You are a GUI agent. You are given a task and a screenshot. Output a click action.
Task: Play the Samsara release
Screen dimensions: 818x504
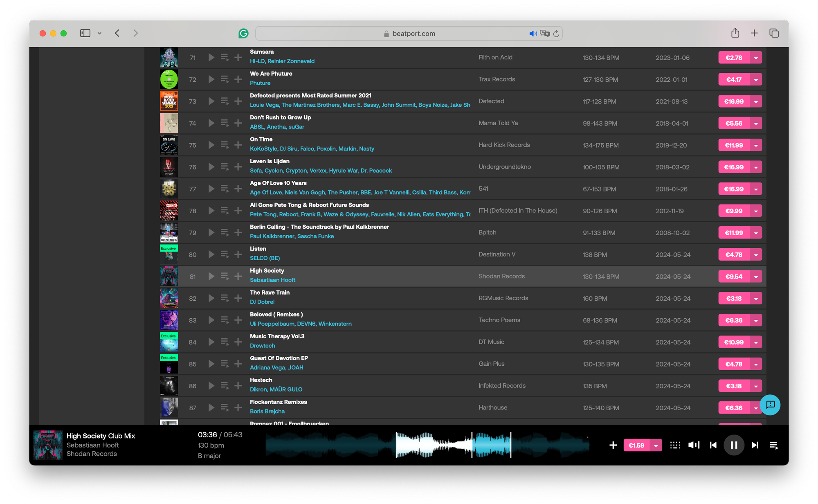pyautogui.click(x=211, y=58)
